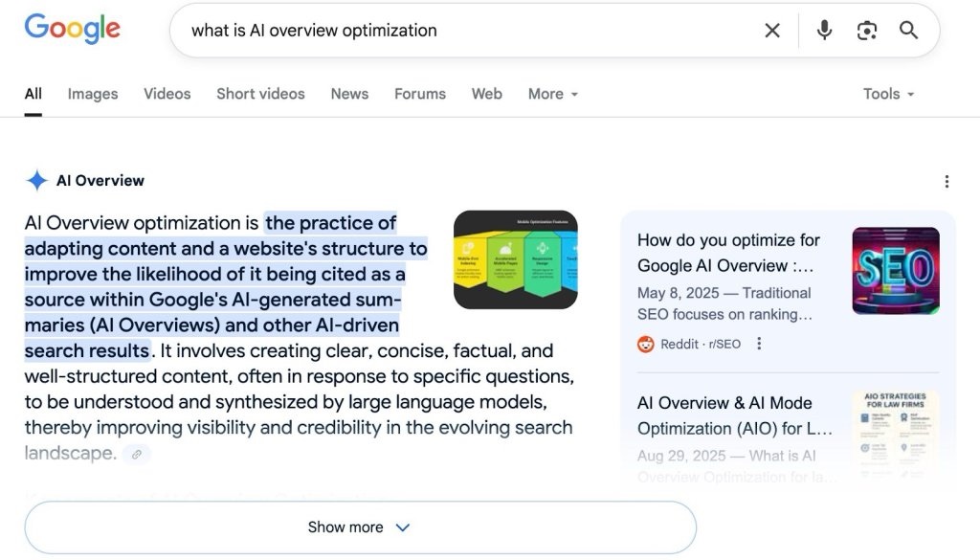Switch to the Images tab

click(x=92, y=94)
